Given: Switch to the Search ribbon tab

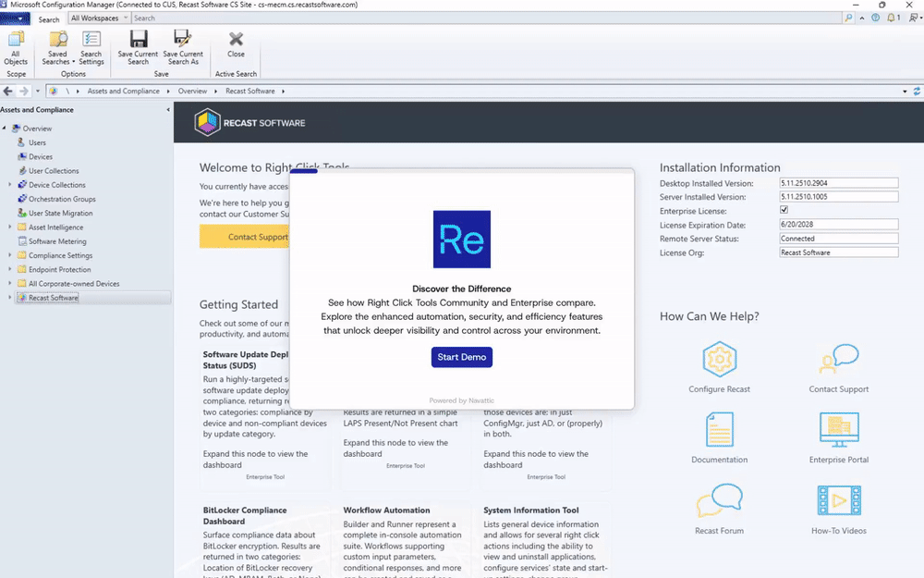Looking at the screenshot, I should coord(48,18).
